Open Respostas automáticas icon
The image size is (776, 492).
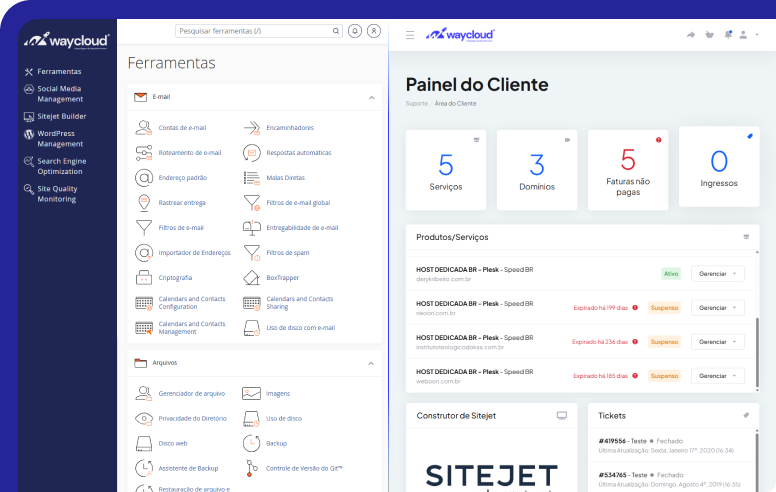pyautogui.click(x=251, y=153)
